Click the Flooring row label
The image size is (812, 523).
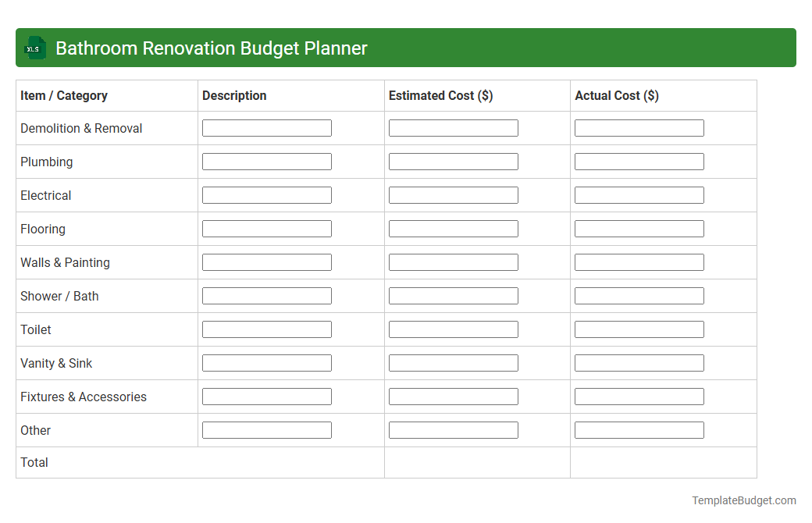pos(43,229)
